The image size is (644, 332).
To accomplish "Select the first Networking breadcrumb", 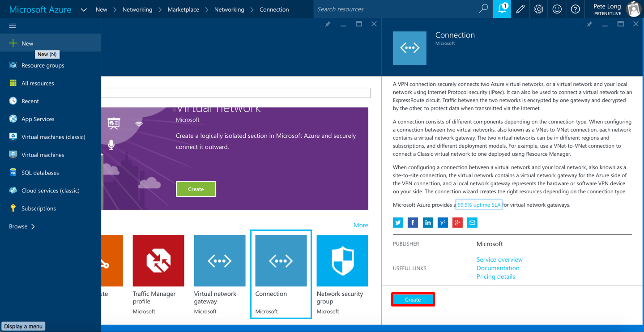I will 137,9.
